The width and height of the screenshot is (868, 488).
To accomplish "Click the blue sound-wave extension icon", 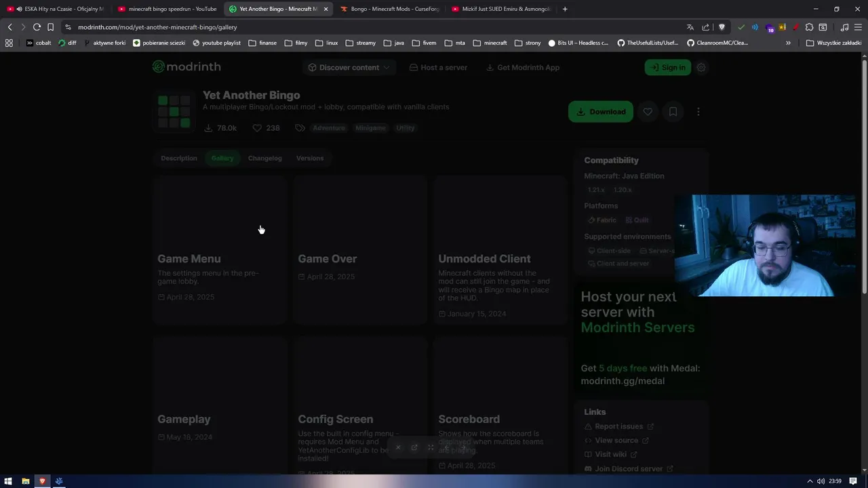I will (x=755, y=27).
